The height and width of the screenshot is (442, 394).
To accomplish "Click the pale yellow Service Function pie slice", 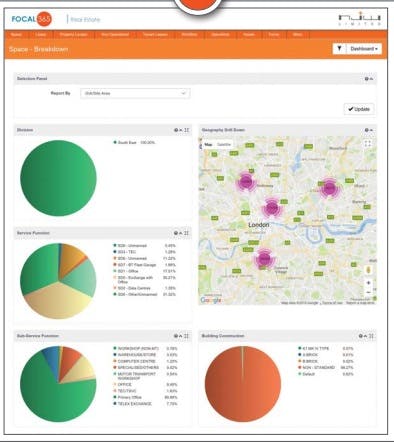I will [57, 300].
